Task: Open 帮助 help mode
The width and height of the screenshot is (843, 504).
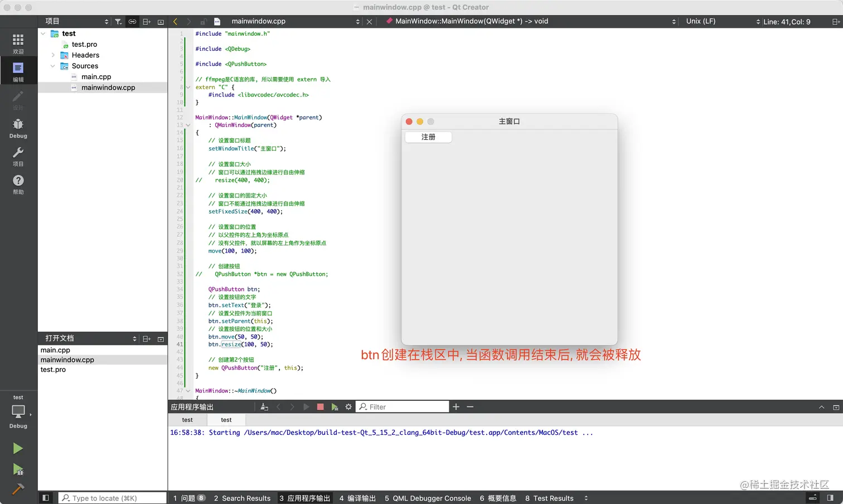Action: tap(18, 184)
